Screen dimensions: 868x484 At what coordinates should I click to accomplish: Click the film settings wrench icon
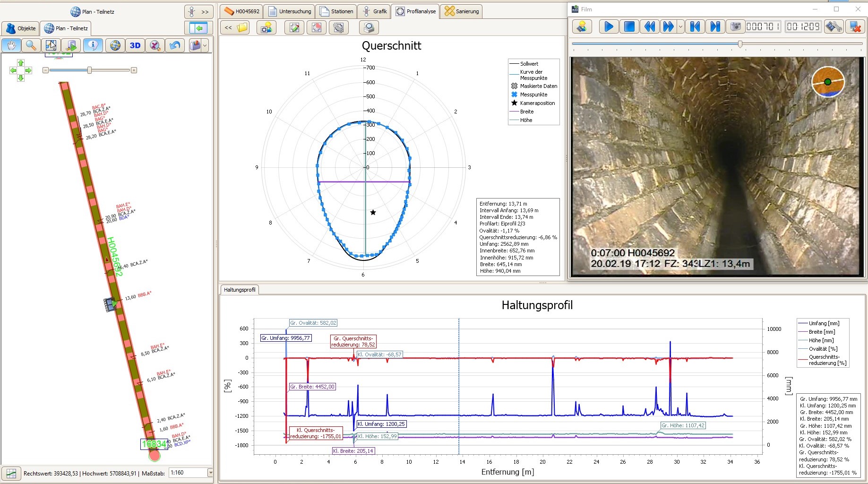tap(834, 27)
